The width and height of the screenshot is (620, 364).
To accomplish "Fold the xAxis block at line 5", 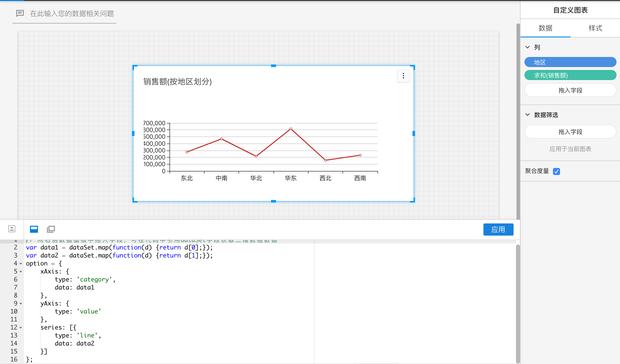I will 21,271.
